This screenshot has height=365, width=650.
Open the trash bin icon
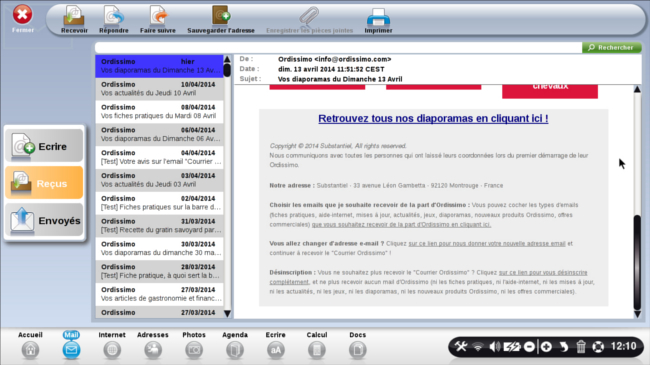[x=581, y=346]
